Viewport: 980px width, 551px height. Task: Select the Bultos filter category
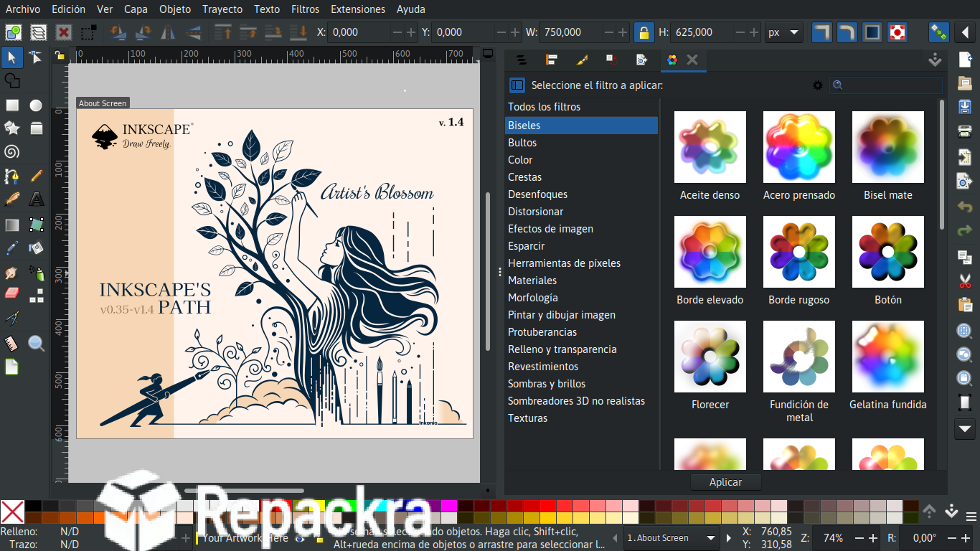coord(581,143)
